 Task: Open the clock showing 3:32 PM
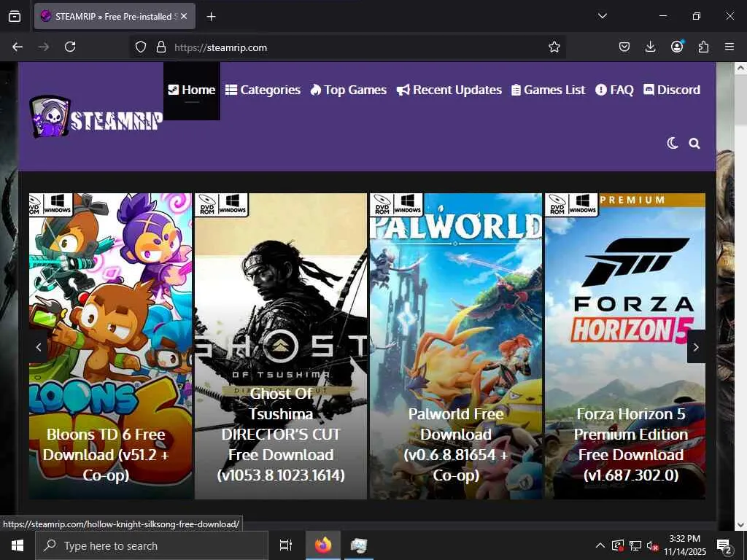click(x=685, y=545)
